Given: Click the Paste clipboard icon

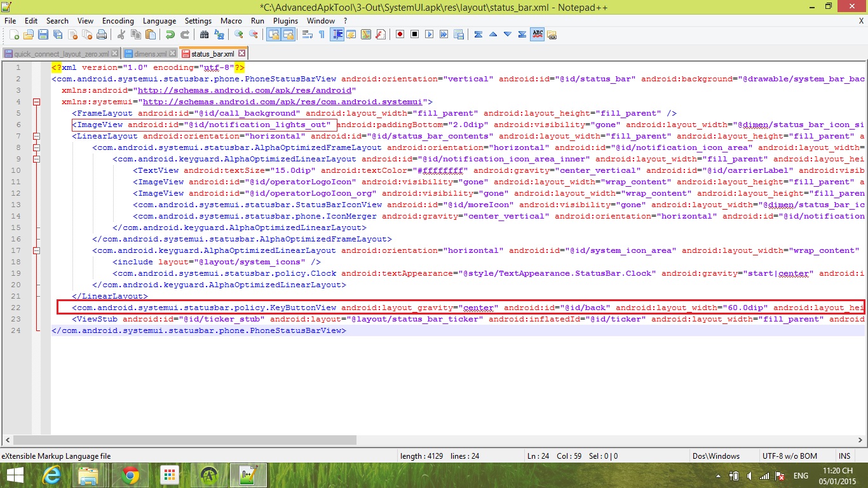Looking at the screenshot, I should (x=150, y=34).
